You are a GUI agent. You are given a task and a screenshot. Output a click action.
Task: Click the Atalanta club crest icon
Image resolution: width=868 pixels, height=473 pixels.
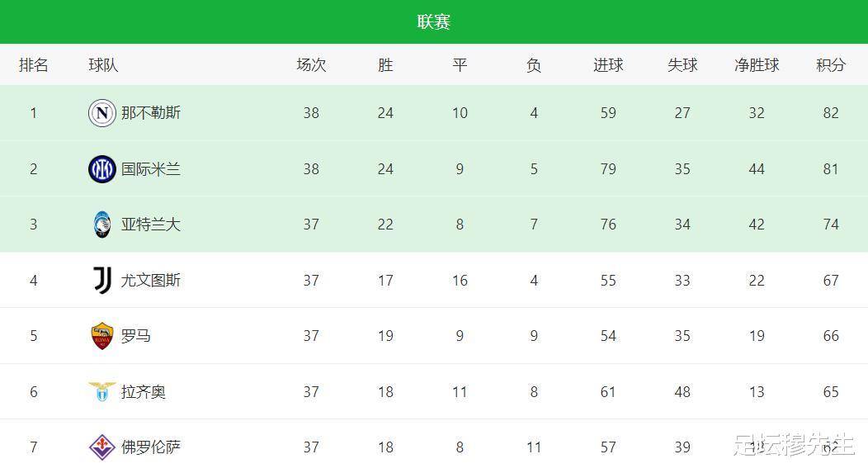pos(101,225)
